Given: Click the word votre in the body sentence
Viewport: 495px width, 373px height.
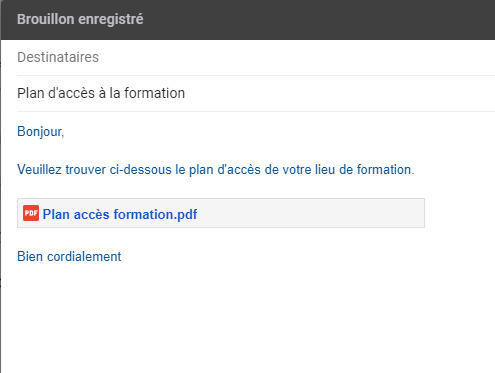Looking at the screenshot, I should (x=297, y=170).
